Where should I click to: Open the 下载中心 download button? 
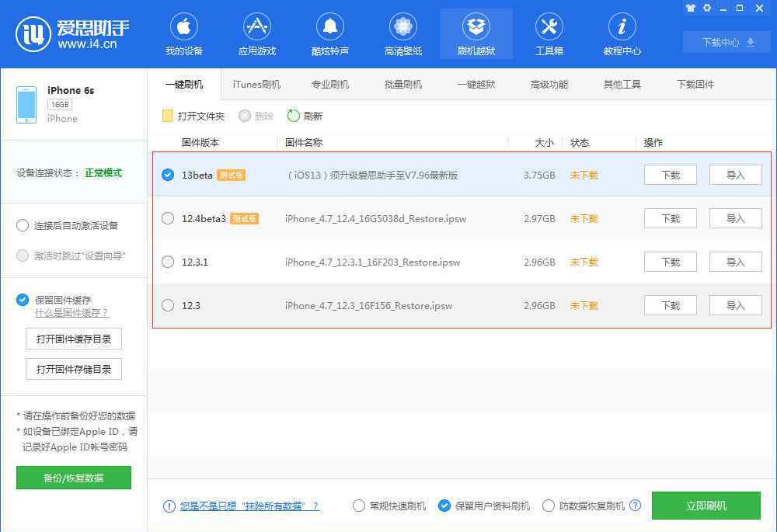tap(727, 42)
